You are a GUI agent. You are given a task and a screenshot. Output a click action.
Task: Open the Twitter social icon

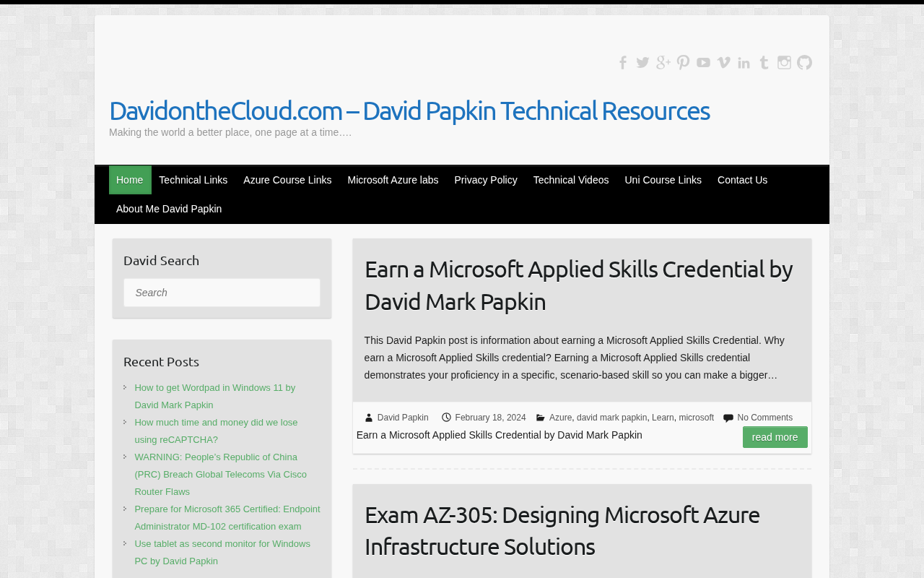pyautogui.click(x=643, y=63)
